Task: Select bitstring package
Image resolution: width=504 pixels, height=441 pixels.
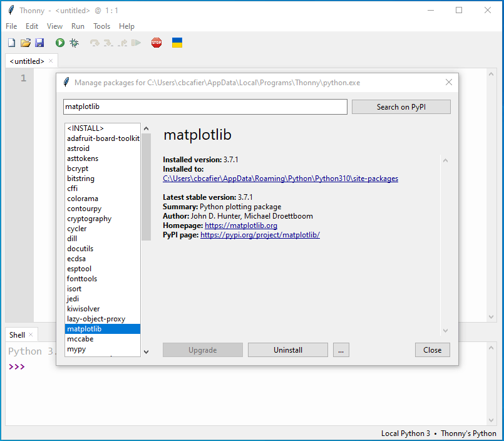Action: point(103,179)
